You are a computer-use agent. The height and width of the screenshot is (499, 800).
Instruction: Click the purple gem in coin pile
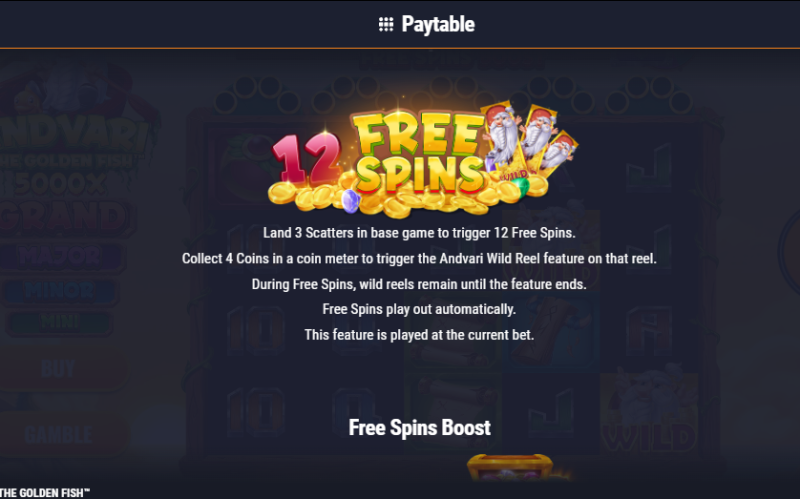point(350,201)
